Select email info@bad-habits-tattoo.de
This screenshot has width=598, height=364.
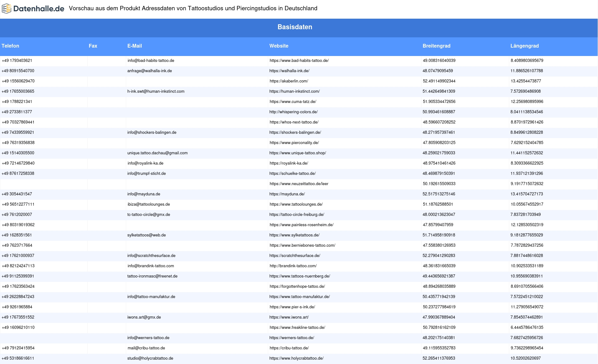pyautogui.click(x=151, y=61)
